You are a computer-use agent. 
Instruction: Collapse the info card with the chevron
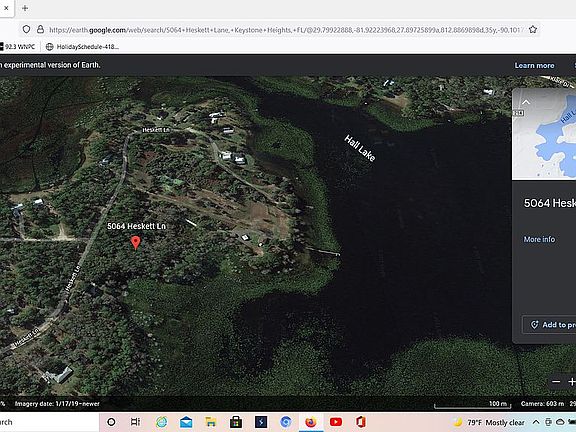click(526, 102)
